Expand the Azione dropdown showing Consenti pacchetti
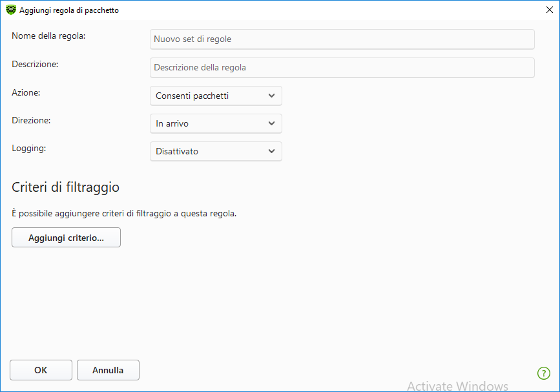This screenshot has height=392, width=560. (x=216, y=96)
